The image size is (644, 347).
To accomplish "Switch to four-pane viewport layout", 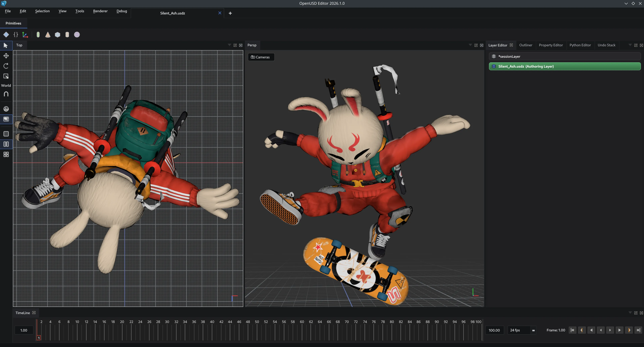I will [6, 154].
